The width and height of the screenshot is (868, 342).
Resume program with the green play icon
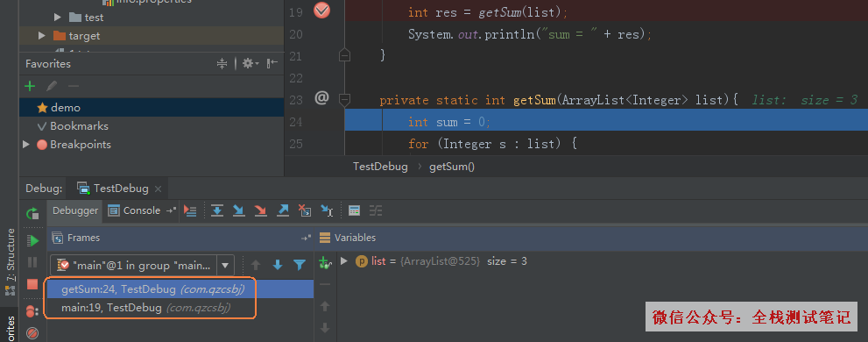tap(33, 240)
